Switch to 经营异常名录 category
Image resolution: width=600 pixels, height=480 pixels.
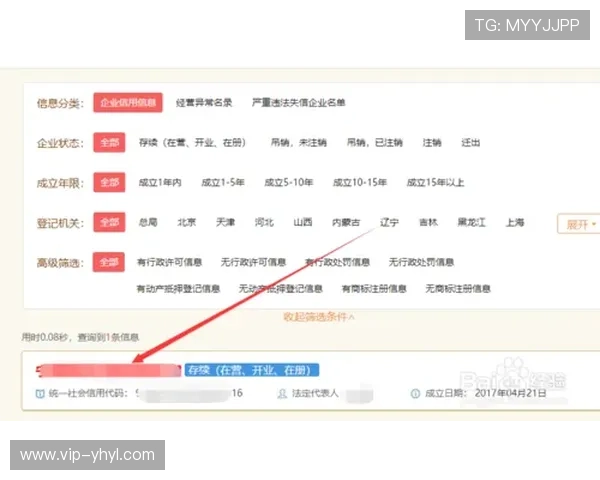(204, 103)
